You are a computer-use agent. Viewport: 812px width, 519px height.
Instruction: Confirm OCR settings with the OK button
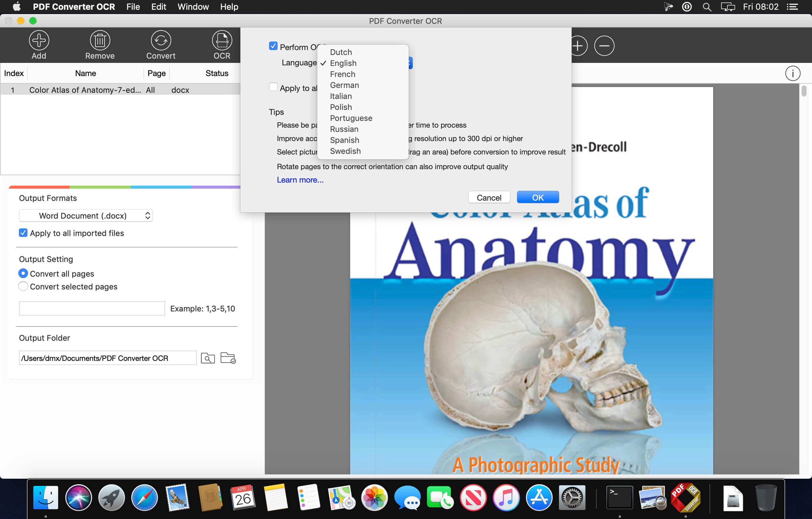(537, 197)
